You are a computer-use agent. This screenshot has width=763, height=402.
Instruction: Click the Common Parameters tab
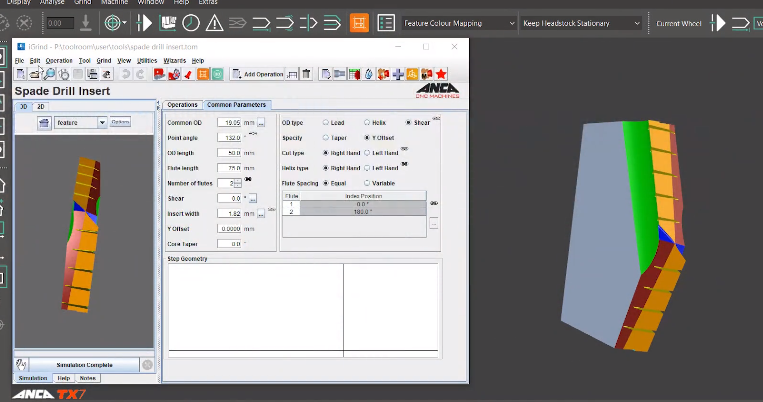(236, 105)
